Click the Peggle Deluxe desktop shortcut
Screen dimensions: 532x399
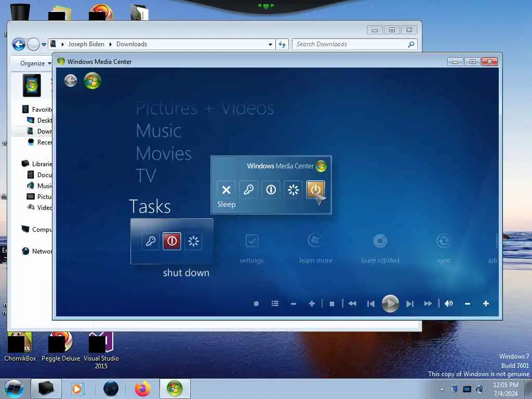pos(61,347)
